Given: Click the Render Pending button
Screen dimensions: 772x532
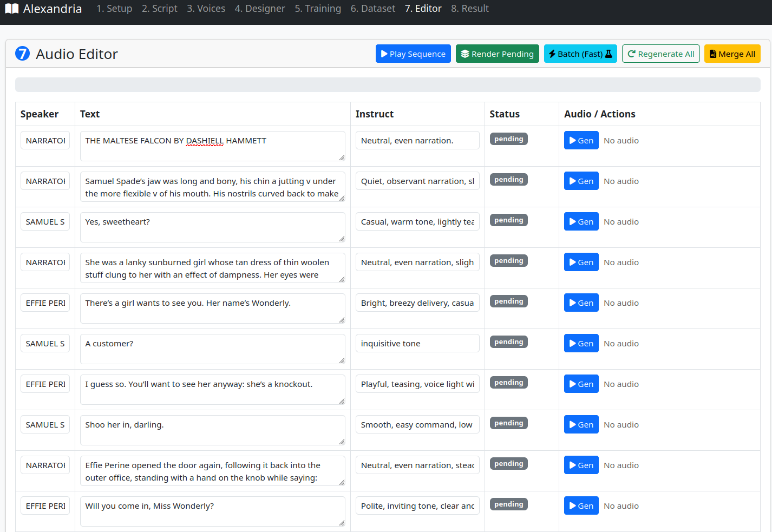Looking at the screenshot, I should [x=497, y=54].
